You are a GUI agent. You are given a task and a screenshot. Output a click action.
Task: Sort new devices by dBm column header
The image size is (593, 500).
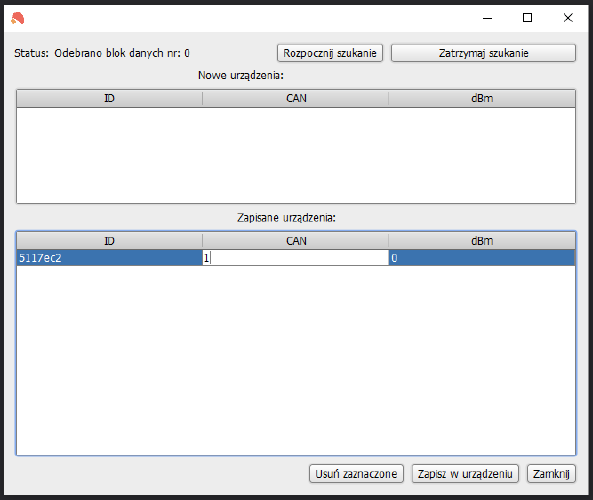(482, 98)
